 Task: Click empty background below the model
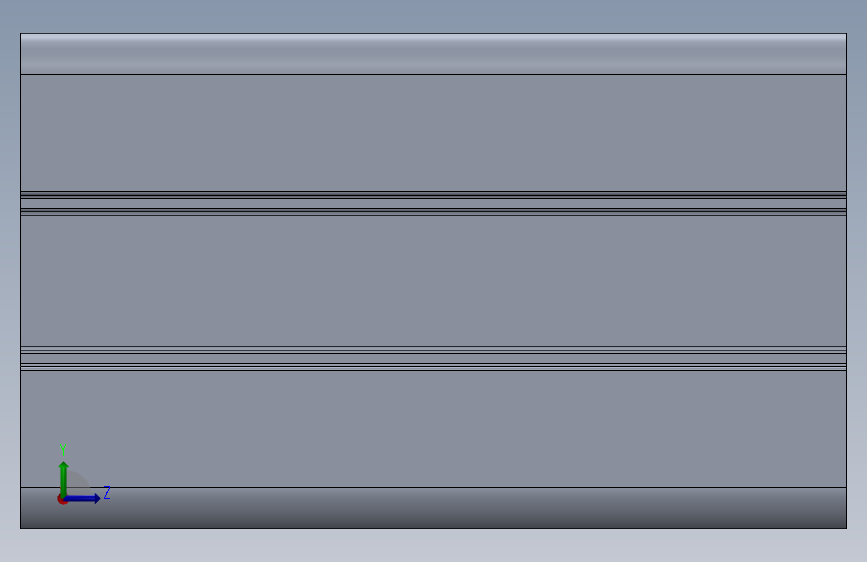point(434,546)
